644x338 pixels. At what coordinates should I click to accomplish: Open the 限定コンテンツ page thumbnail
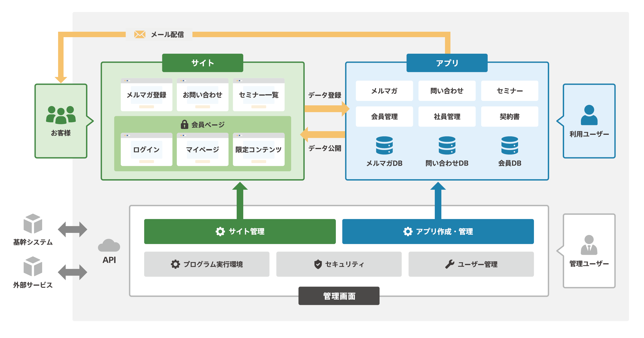[258, 150]
